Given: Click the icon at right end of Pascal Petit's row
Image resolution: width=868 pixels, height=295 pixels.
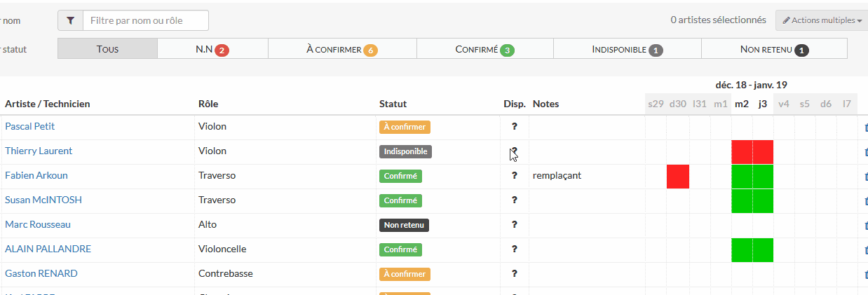Looking at the screenshot, I should tap(864, 128).
